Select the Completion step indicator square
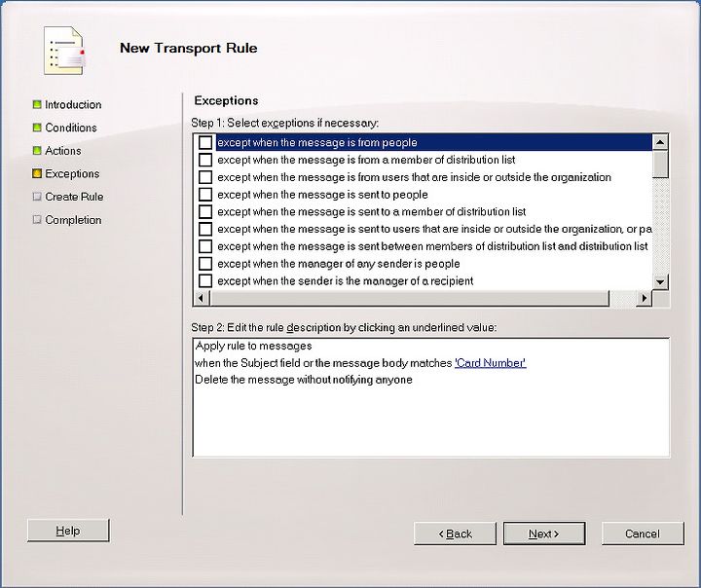The image size is (701, 588). [37, 220]
